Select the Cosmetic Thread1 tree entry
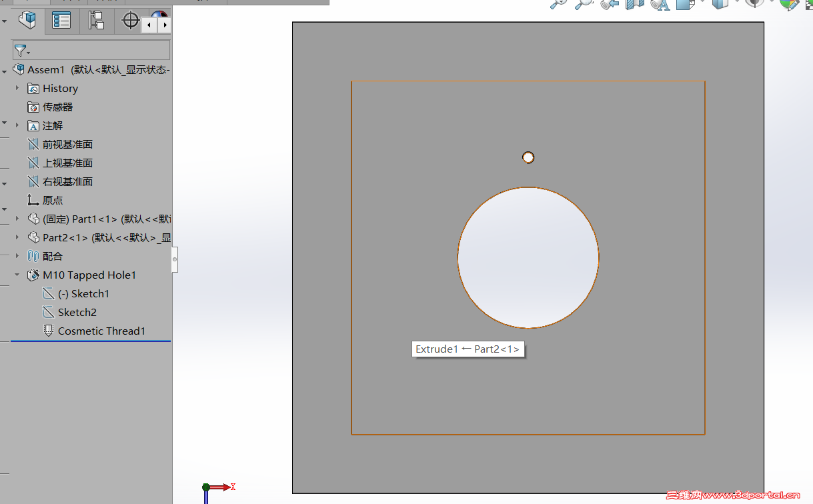Screen dimensions: 813x504 pyautogui.click(x=101, y=331)
